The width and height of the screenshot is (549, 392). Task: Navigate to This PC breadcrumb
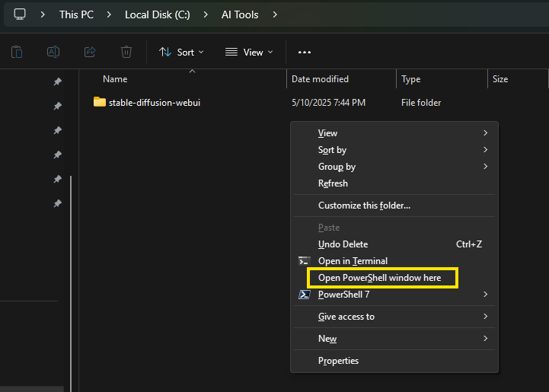tap(76, 14)
